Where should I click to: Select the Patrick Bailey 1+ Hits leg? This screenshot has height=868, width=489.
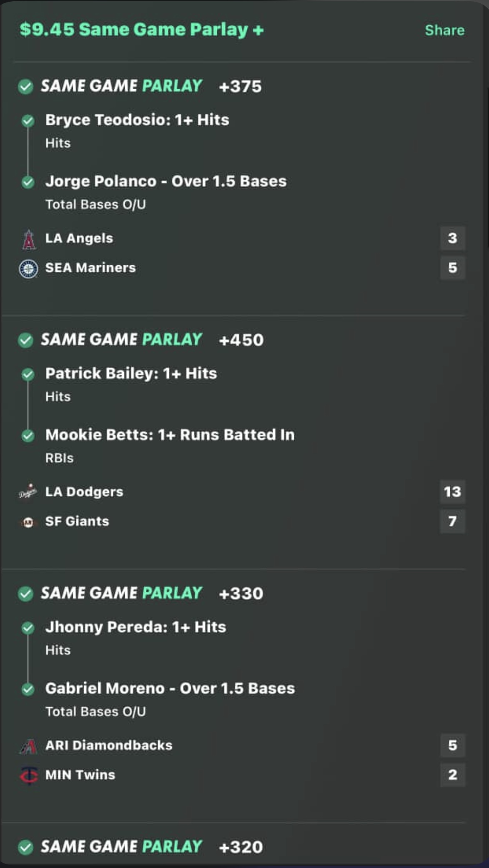131,374
